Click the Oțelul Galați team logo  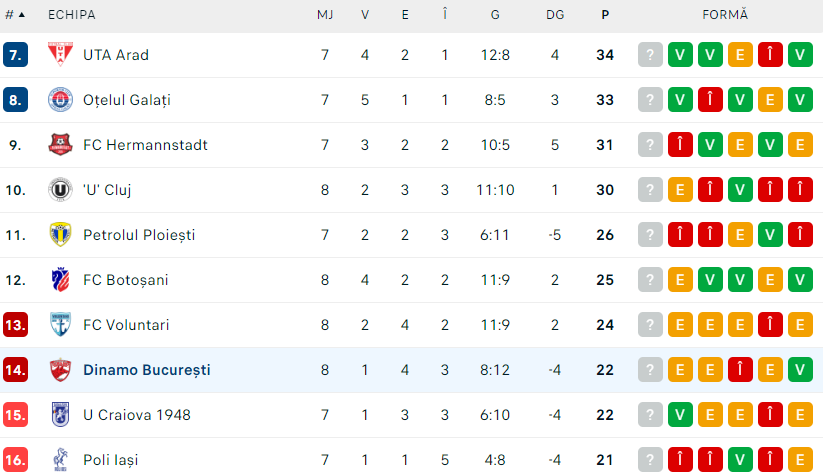coord(61,100)
